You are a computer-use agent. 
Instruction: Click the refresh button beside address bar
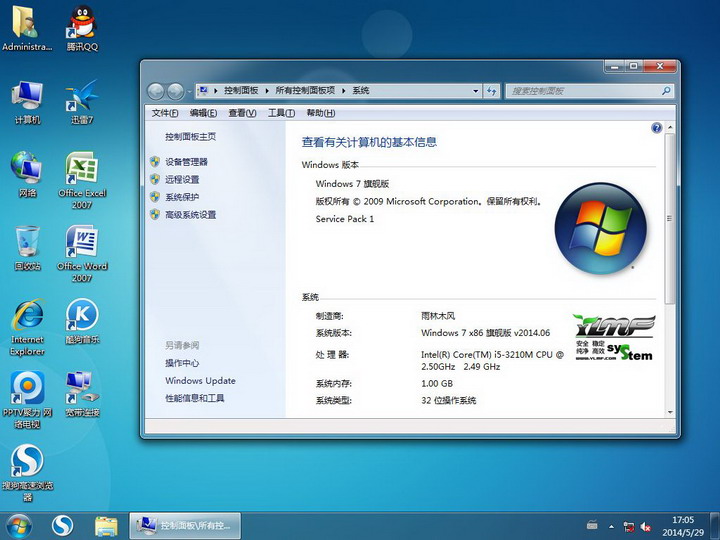tap(492, 91)
